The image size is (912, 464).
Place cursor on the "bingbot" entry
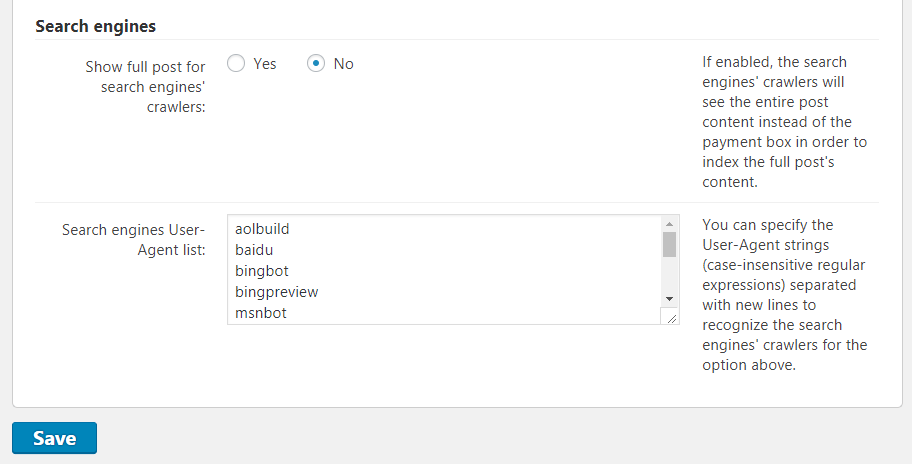point(262,271)
